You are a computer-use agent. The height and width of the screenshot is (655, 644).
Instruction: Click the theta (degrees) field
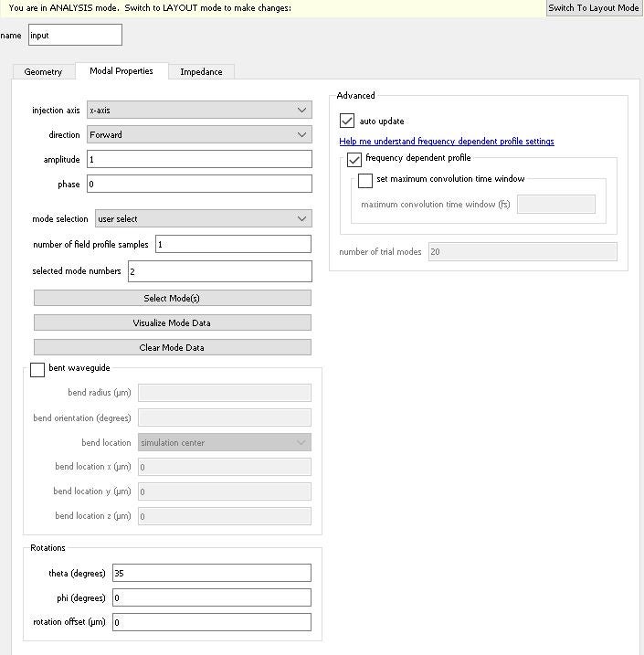pyautogui.click(x=212, y=573)
